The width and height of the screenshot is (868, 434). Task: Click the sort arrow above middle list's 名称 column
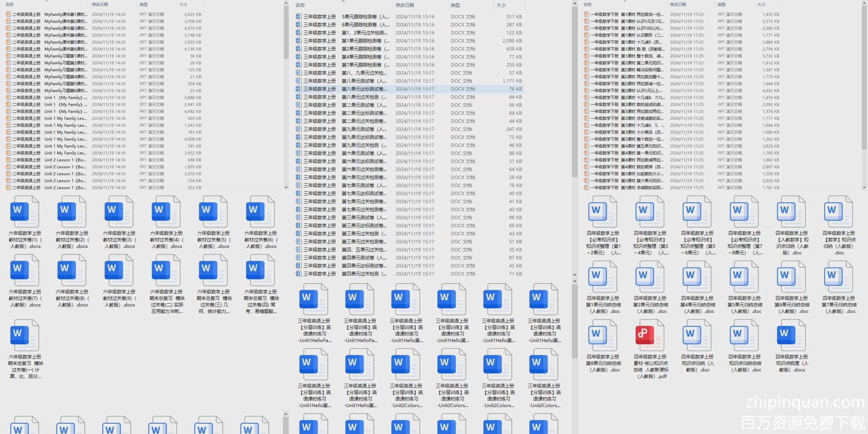coord(343,1)
